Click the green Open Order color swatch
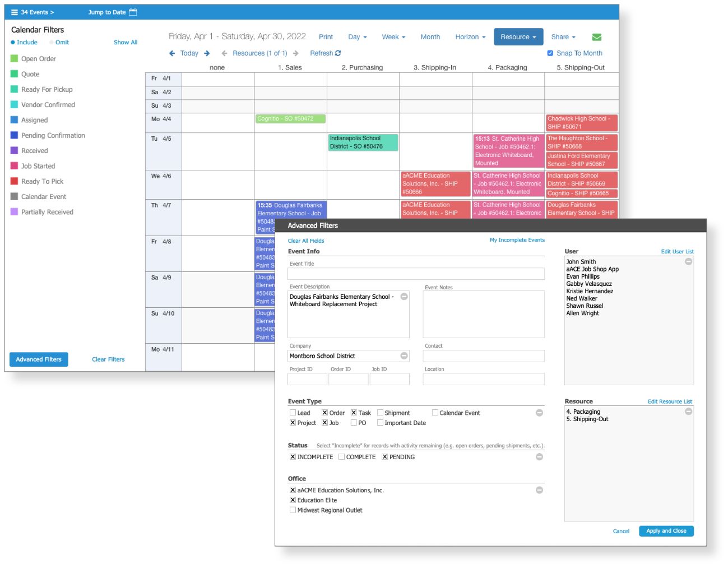 click(13, 58)
